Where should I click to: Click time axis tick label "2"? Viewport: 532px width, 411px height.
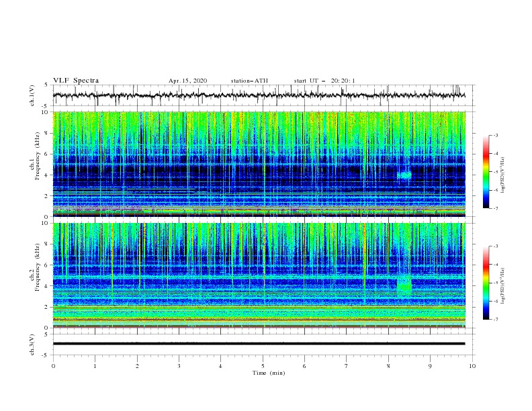[x=137, y=366]
